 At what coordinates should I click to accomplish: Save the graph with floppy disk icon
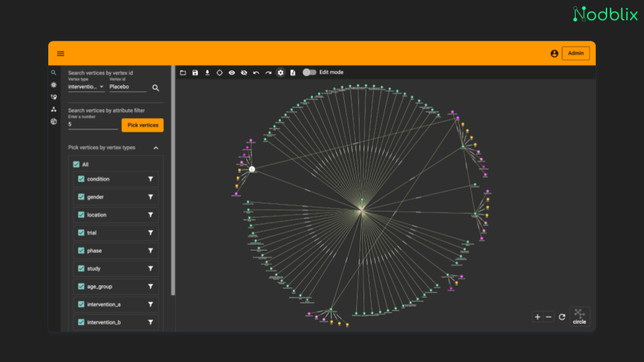pyautogui.click(x=195, y=72)
